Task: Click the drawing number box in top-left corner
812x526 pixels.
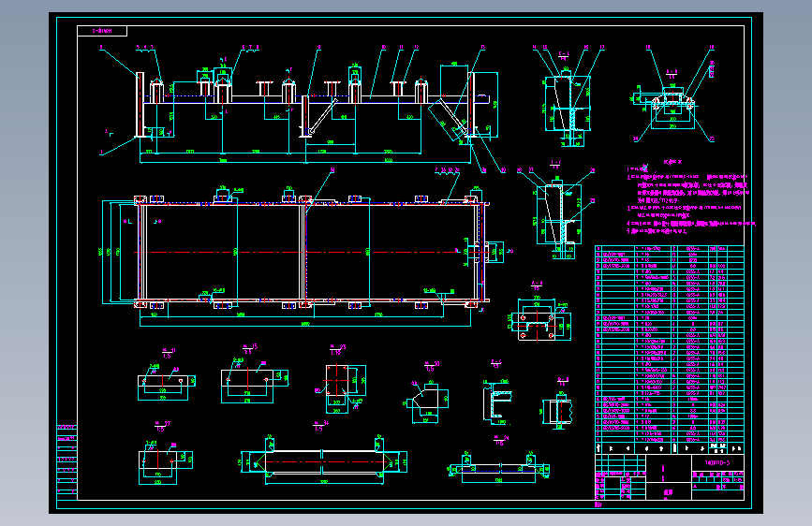Action: coord(102,31)
